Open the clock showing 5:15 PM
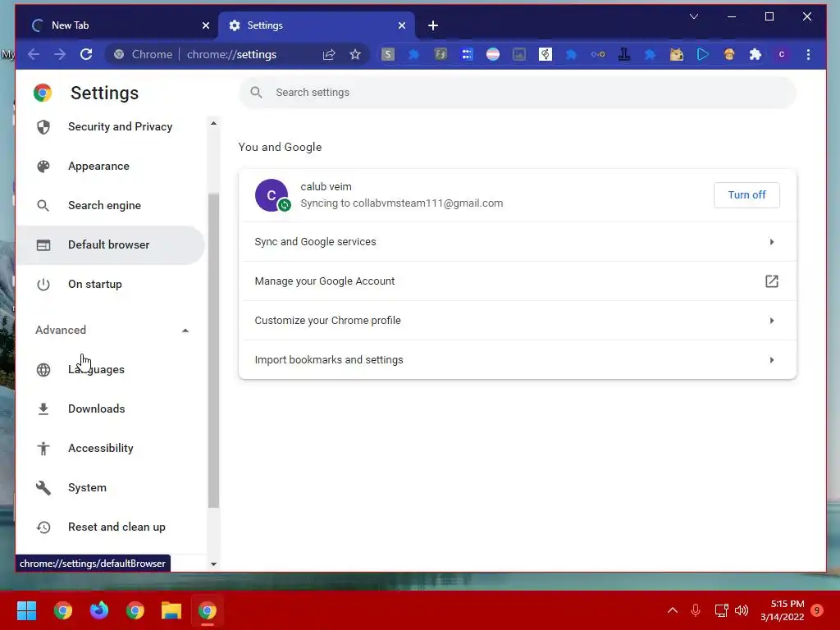Screen dimensions: 840x630 pyautogui.click(x=782, y=610)
